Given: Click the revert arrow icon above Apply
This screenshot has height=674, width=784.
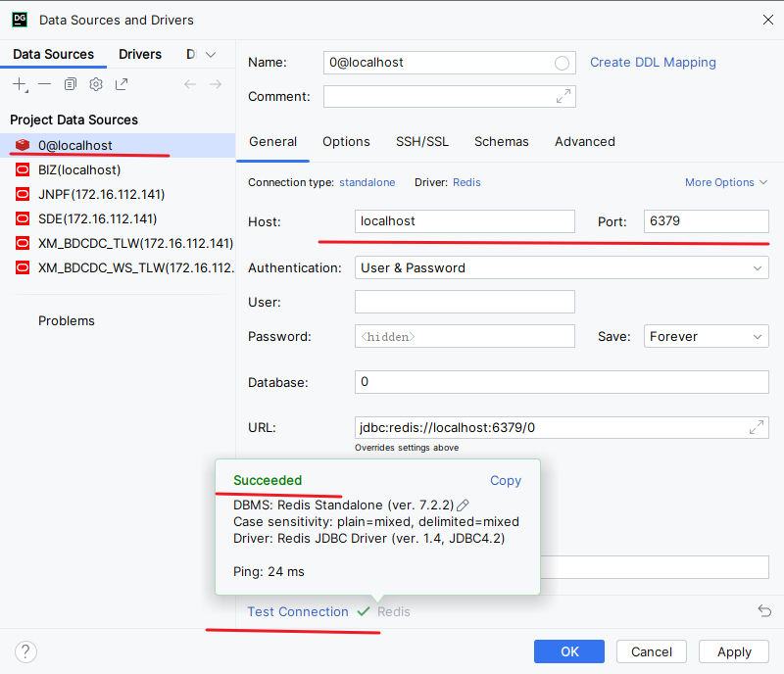Looking at the screenshot, I should [x=764, y=610].
